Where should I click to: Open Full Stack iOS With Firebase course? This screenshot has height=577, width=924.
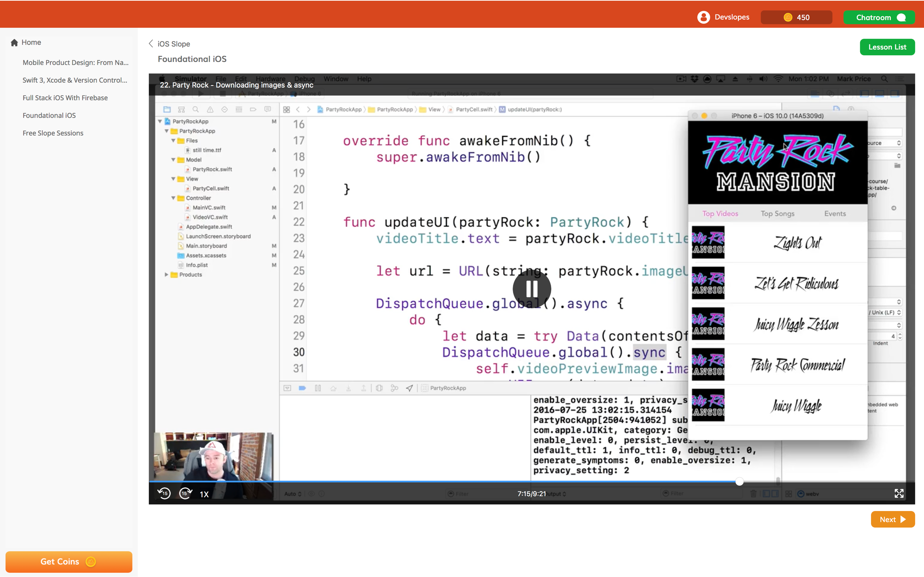tap(65, 98)
